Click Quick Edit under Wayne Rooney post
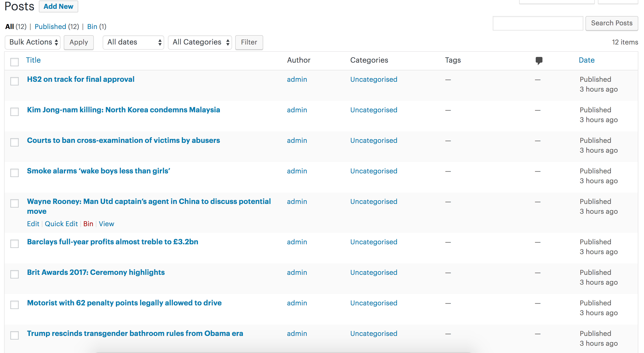Screen dimensions: 644x353 [61, 224]
